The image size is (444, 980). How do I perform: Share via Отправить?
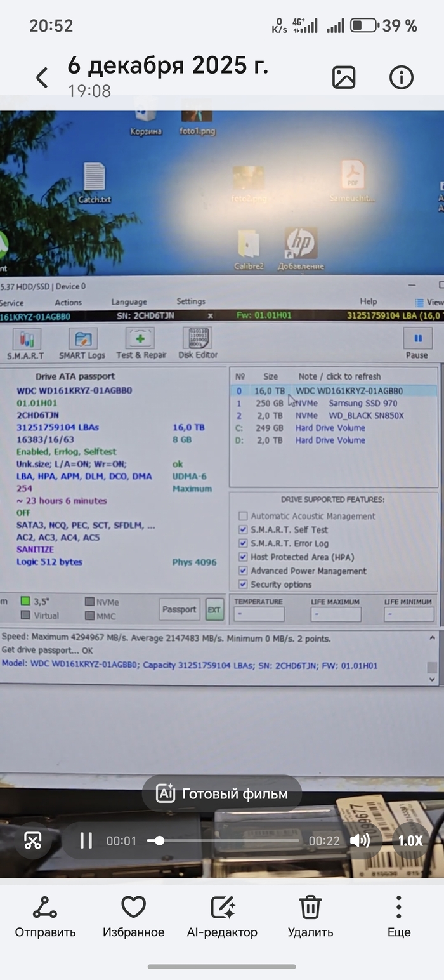[x=45, y=917]
